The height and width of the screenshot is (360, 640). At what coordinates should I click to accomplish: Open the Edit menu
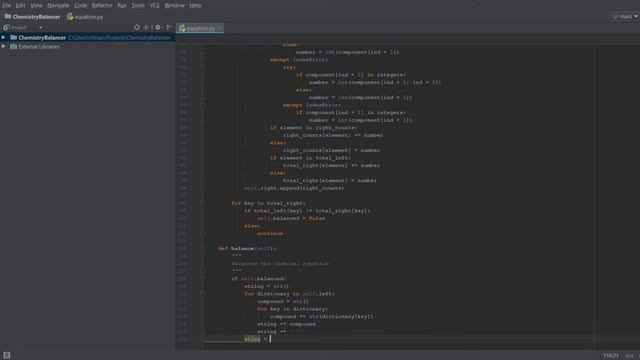[x=20, y=5]
